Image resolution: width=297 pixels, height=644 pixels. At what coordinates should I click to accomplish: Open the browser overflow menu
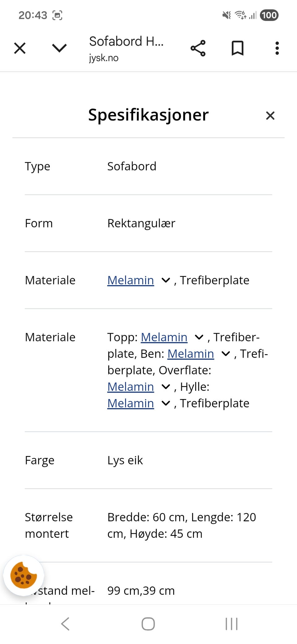point(277,48)
